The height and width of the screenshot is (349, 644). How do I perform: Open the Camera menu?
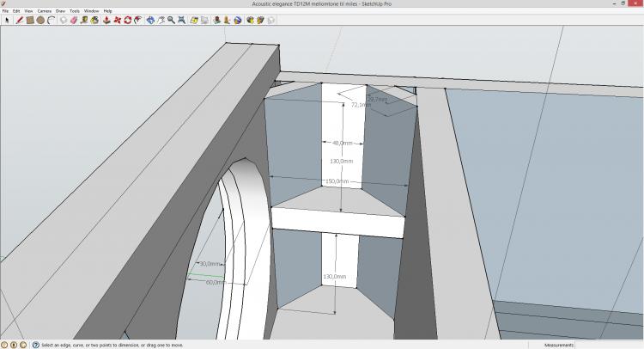click(x=44, y=11)
